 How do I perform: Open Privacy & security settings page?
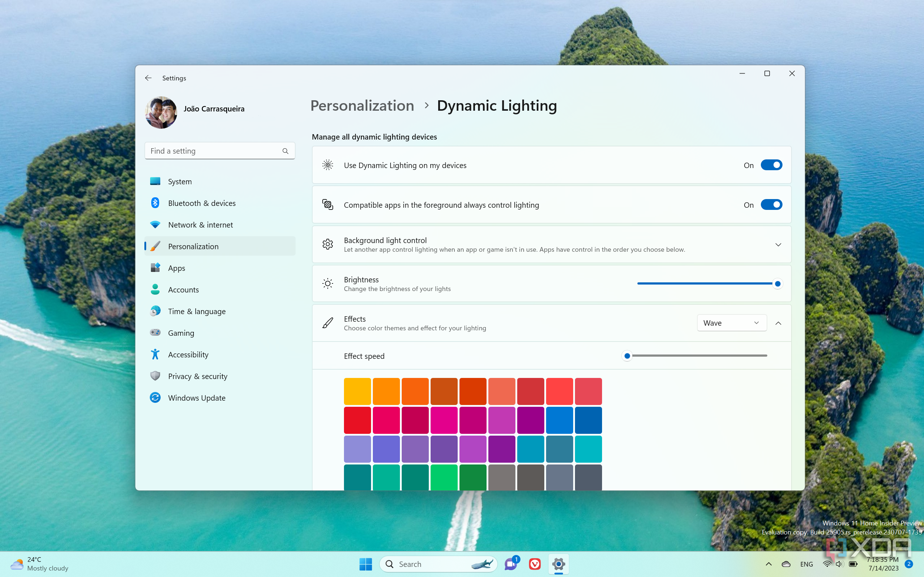pos(197,376)
